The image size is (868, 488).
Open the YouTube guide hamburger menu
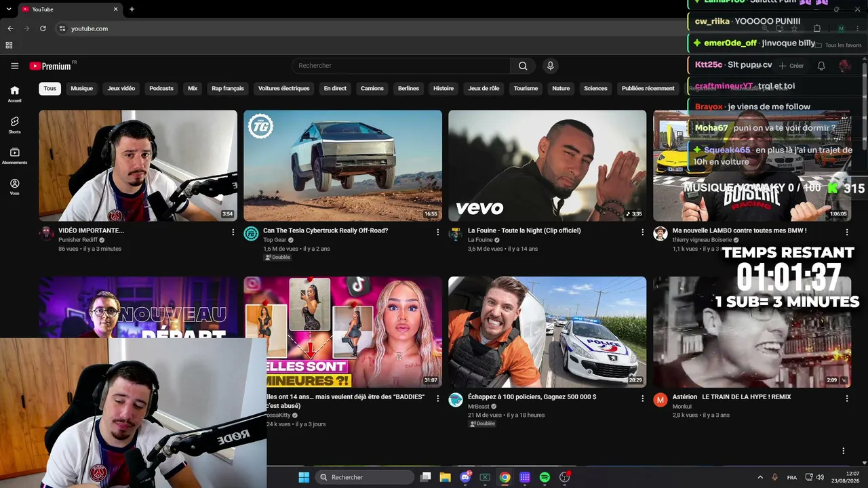tap(15, 66)
